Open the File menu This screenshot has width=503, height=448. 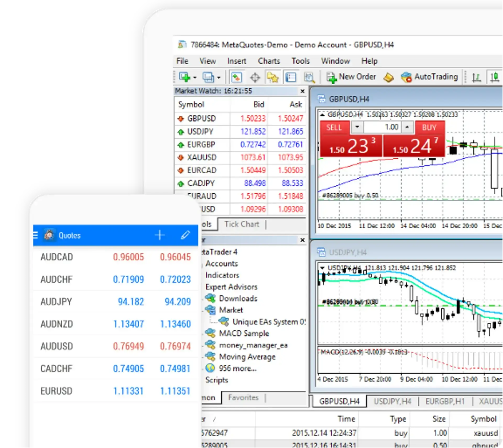(182, 61)
